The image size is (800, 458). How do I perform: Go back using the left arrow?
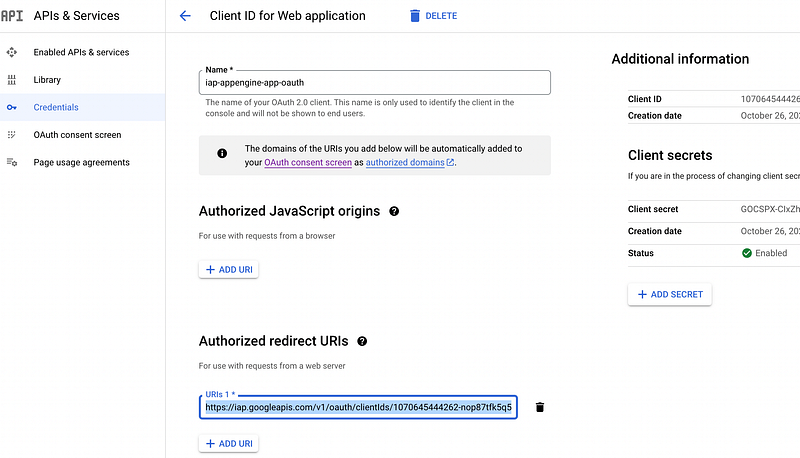pos(185,16)
